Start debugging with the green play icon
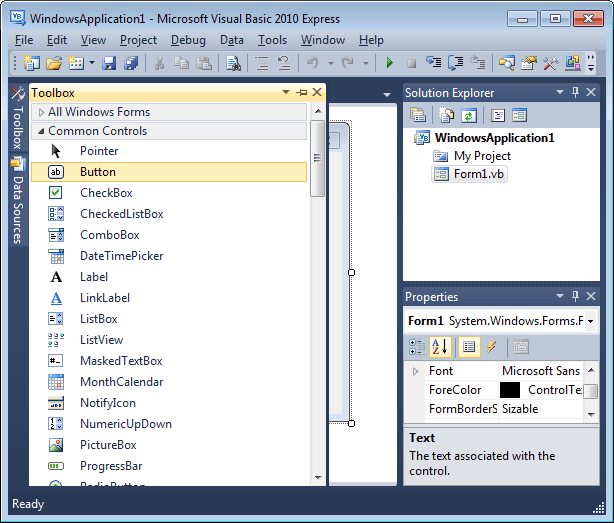This screenshot has height=523, width=614. tap(390, 63)
